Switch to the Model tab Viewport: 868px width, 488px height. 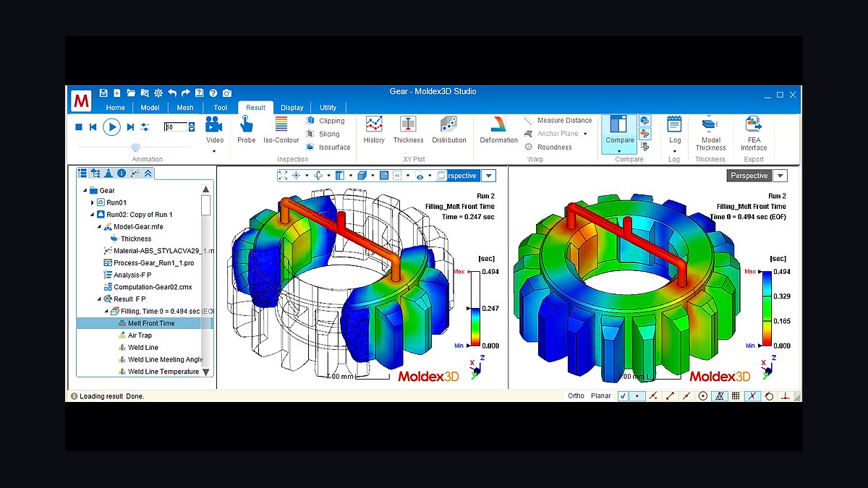(x=150, y=108)
